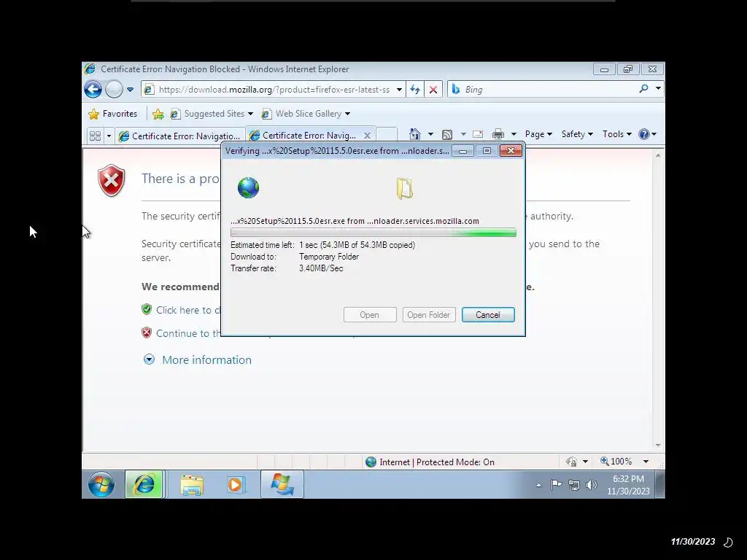Screen dimensions: 747x560
Task: Open the Windows Start button
Action: tap(101, 485)
